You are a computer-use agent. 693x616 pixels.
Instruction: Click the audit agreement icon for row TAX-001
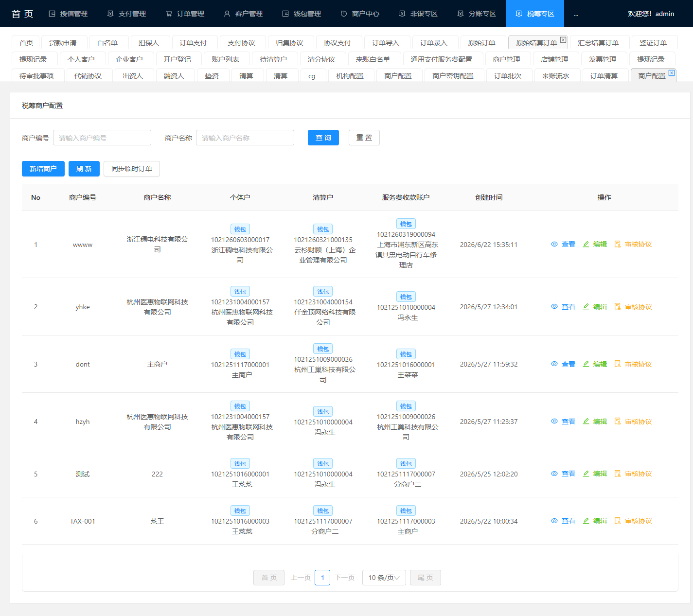618,521
